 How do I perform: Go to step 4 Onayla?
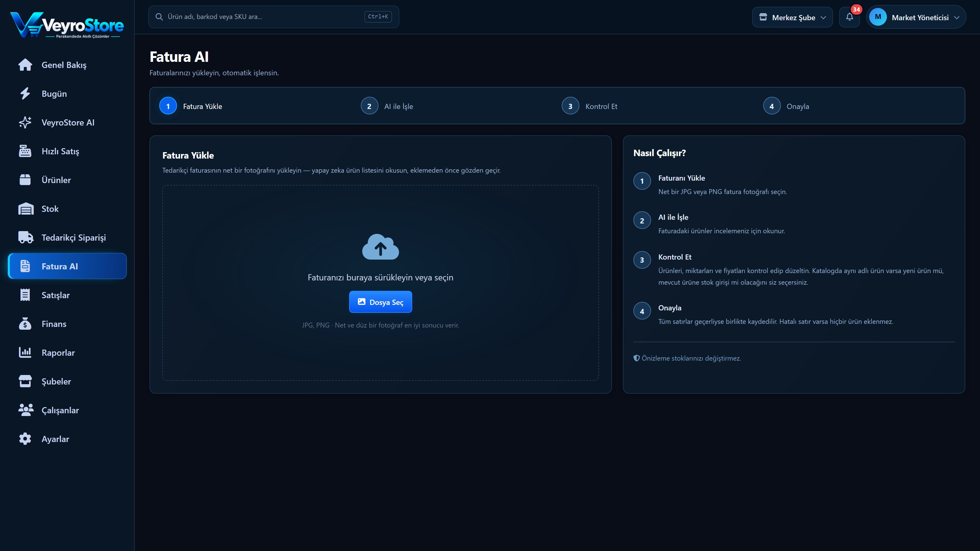[786, 106]
